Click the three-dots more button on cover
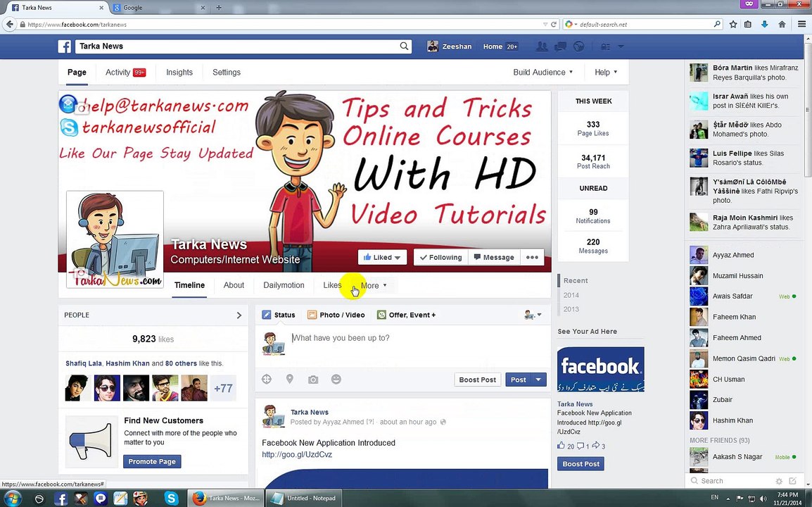812x507 pixels. pos(532,257)
